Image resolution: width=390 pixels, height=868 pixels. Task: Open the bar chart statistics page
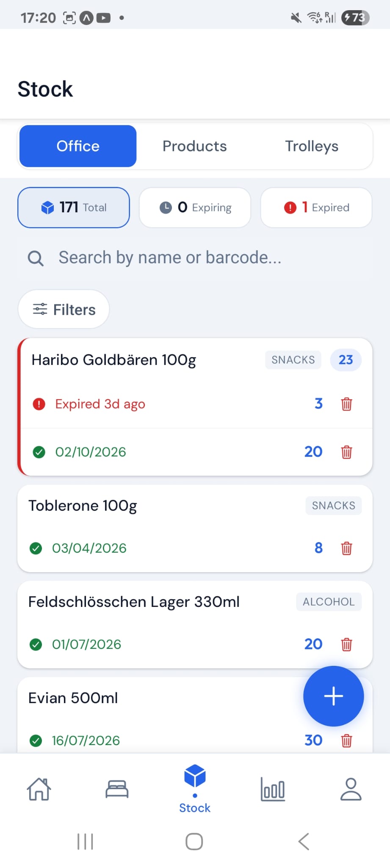coord(273,789)
